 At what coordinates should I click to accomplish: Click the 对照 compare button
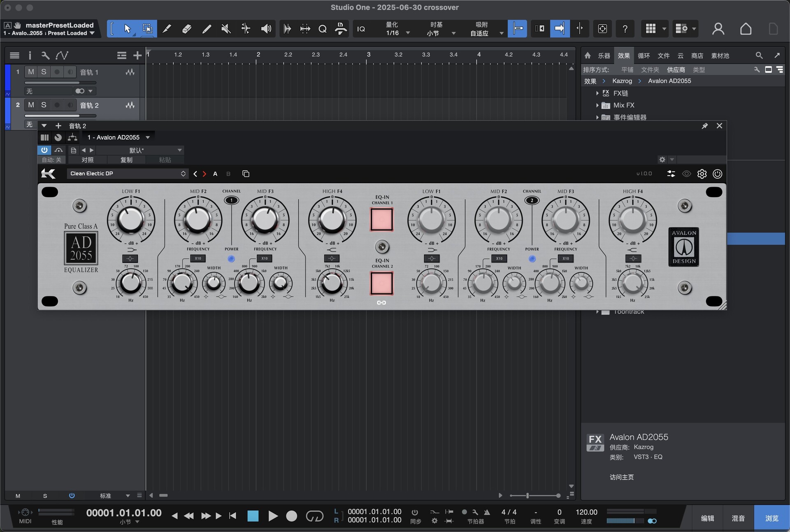pyautogui.click(x=87, y=160)
